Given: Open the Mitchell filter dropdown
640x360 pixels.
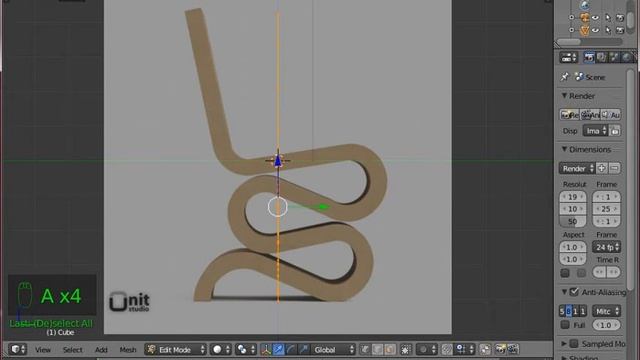Looking at the screenshot, I should tap(606, 311).
